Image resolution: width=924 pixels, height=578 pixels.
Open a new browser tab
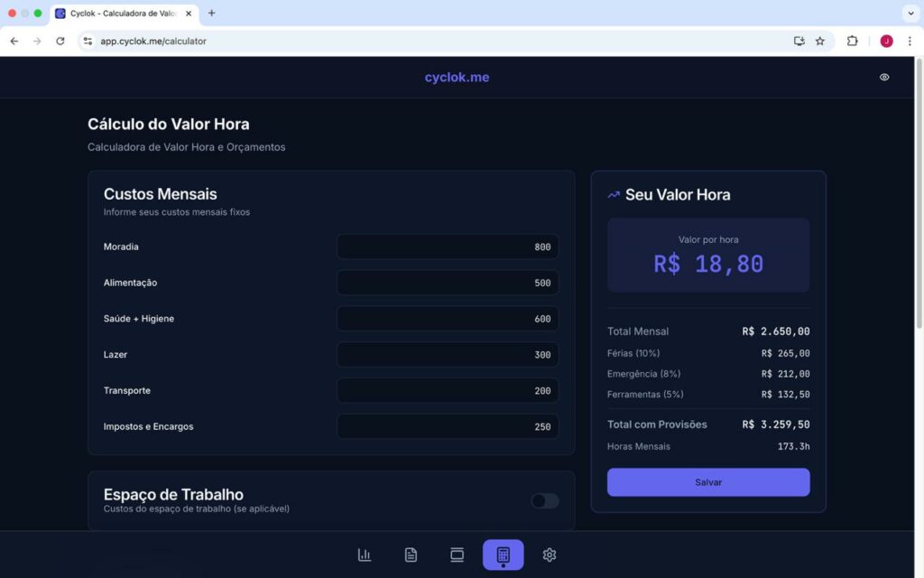tap(212, 14)
